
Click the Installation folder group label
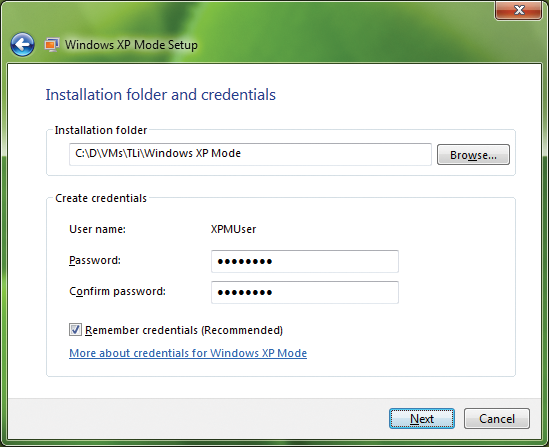pos(101,130)
